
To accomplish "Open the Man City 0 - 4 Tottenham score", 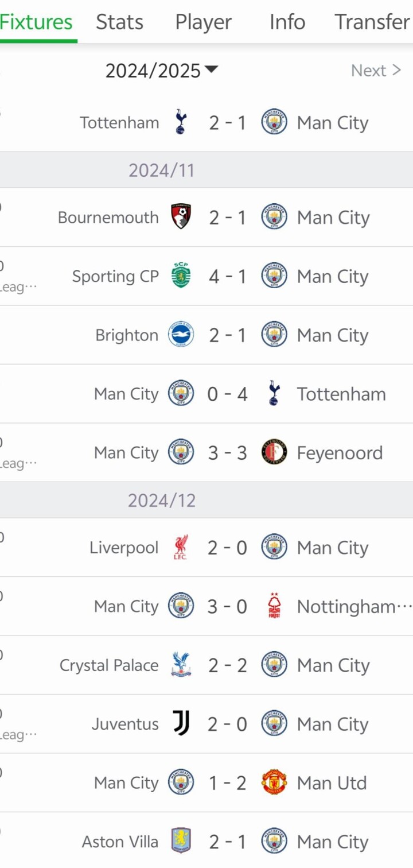I will (227, 394).
